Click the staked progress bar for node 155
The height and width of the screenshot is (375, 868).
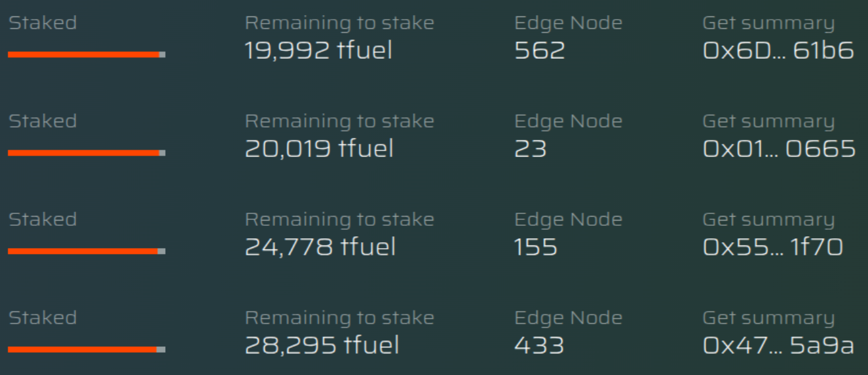pyautogui.click(x=86, y=251)
